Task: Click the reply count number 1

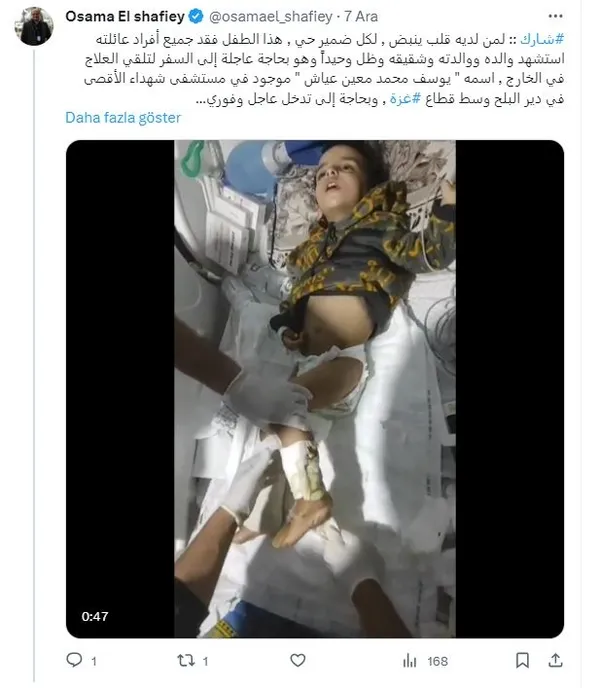Action: pyautogui.click(x=94, y=661)
